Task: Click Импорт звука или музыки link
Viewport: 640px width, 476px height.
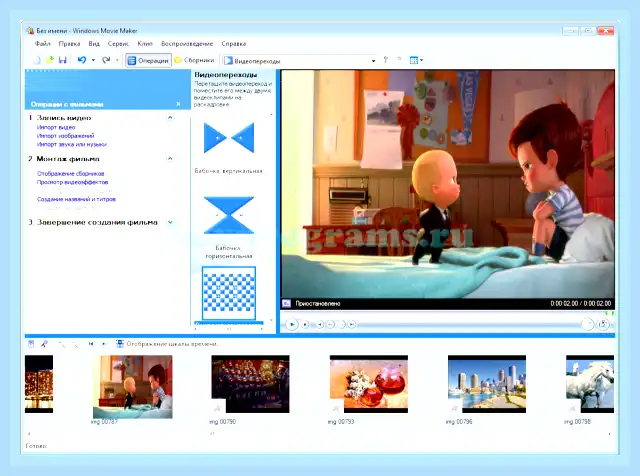Action: click(x=72, y=145)
